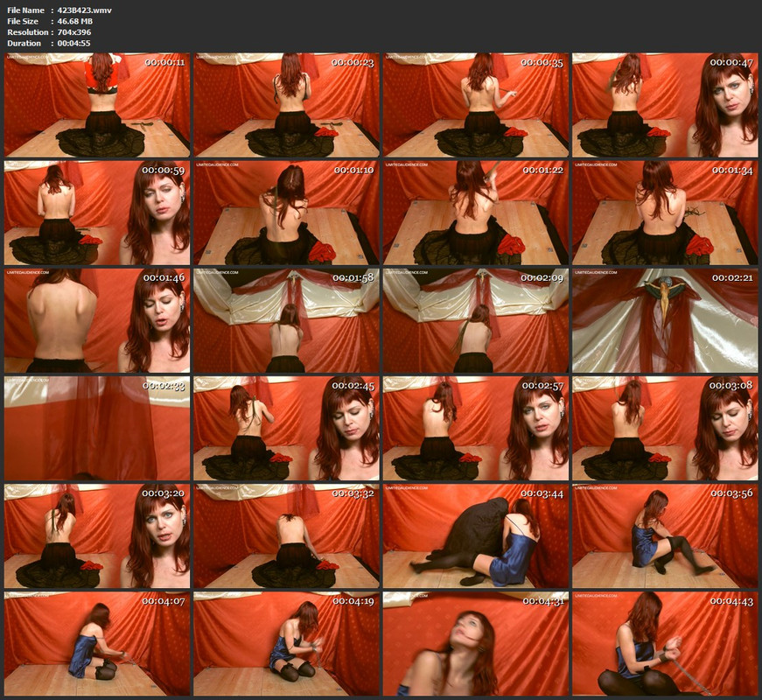
Task: Open the thumbnail stamped 00:00:11
Action: coord(97,105)
